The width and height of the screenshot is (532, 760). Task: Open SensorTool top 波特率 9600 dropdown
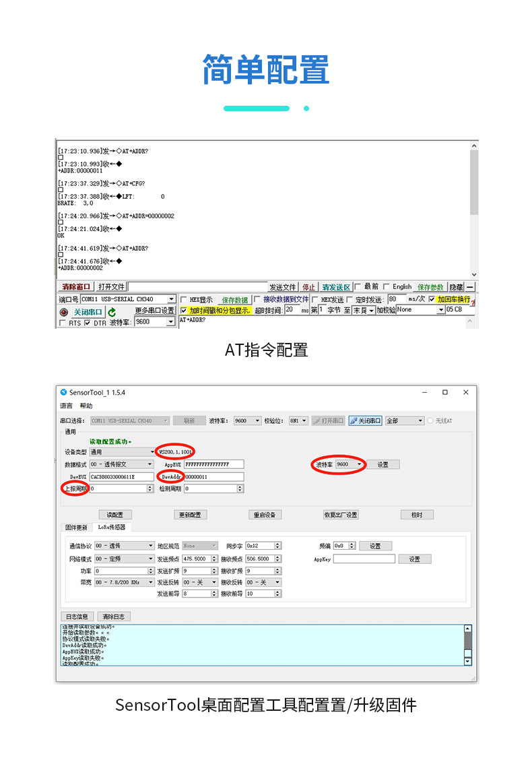pyautogui.click(x=247, y=420)
